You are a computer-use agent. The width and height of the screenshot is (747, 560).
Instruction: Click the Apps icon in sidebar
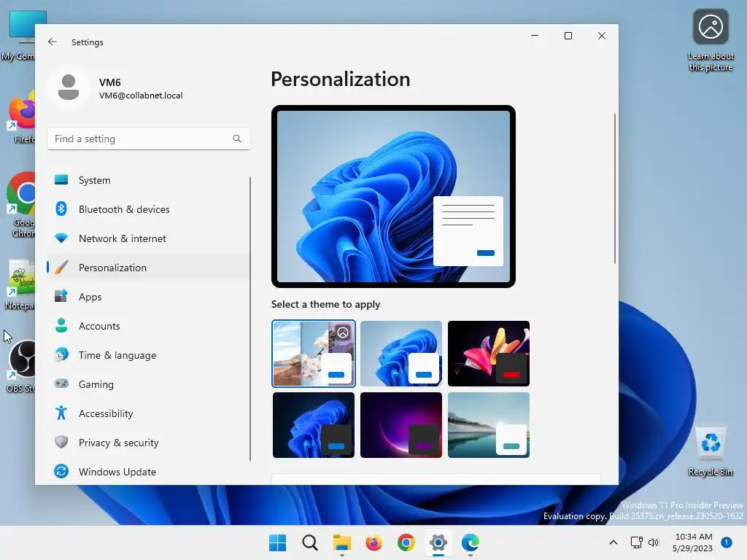[61, 296]
